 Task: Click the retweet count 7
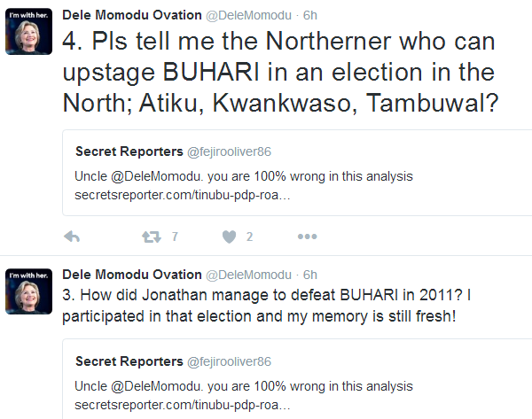pos(175,237)
